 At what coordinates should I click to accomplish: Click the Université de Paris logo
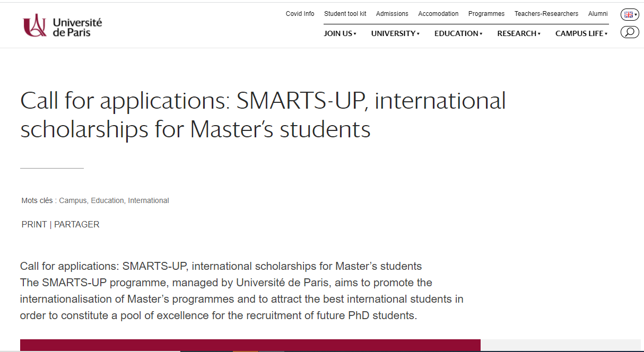[x=62, y=25]
